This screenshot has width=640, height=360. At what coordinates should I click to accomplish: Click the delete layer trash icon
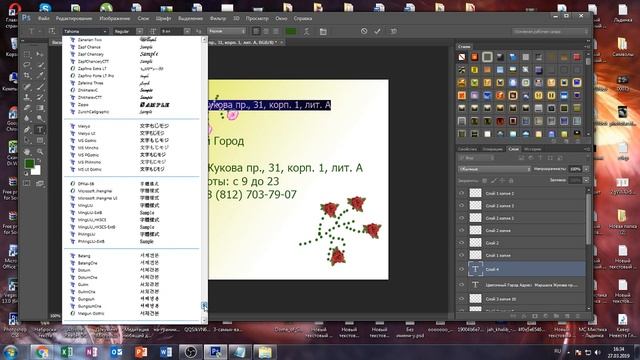click(577, 316)
